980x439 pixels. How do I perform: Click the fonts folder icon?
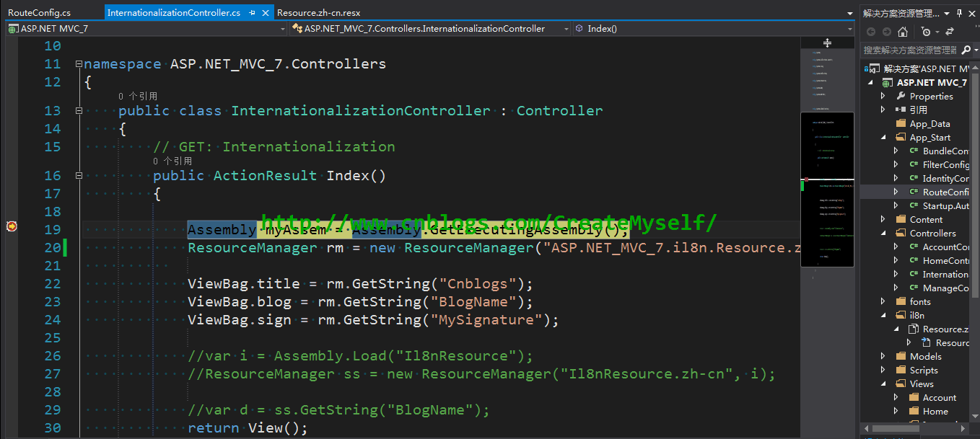(901, 301)
